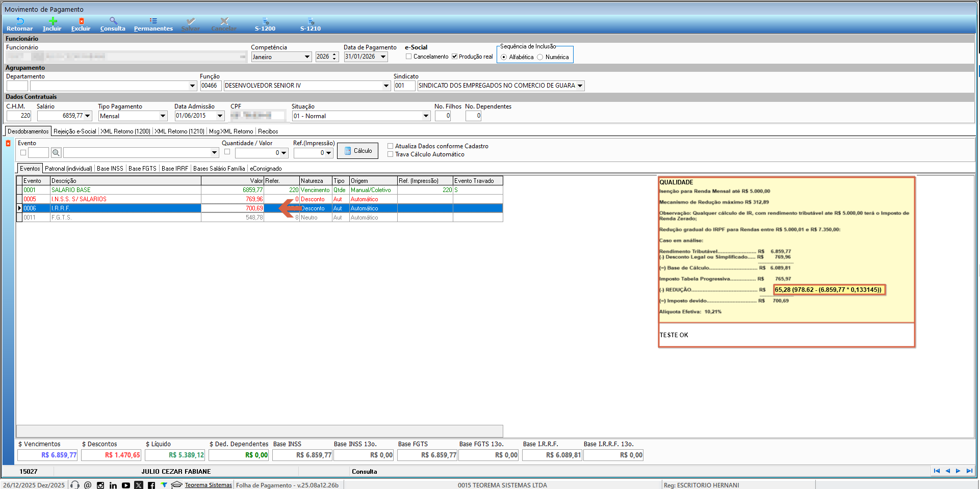The height and width of the screenshot is (489, 980).
Task: Click the Incluir green plus icon
Action: (53, 21)
